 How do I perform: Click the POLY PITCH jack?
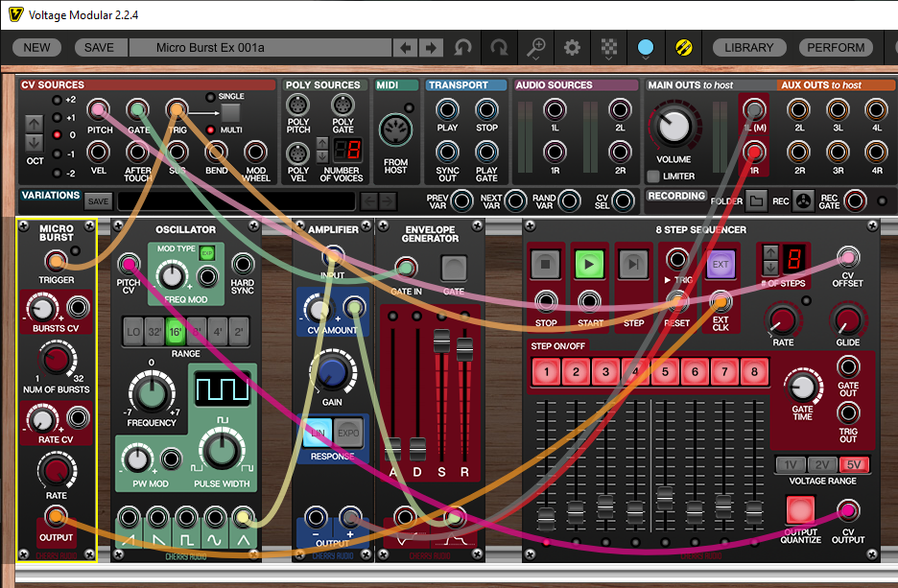(x=297, y=106)
